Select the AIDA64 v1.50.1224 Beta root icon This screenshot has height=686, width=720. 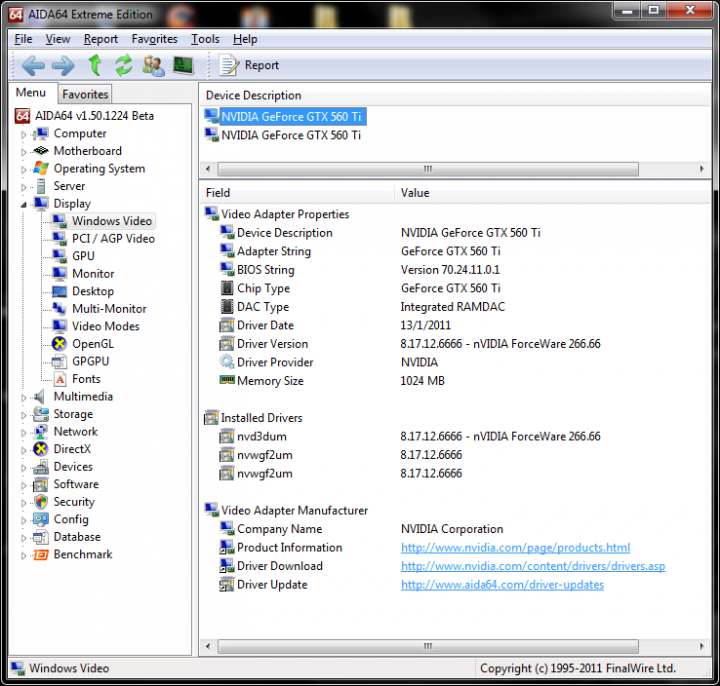point(22,116)
